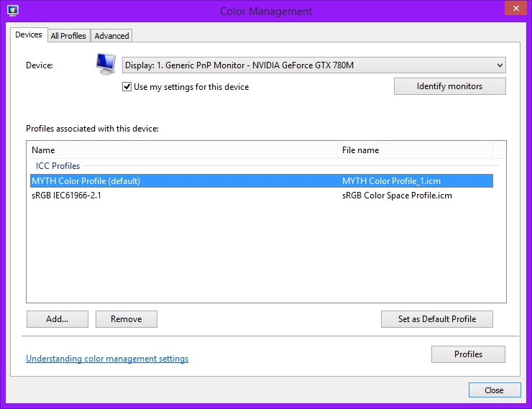Switch to the All Profiles tab
Screen dimensions: 532x409
[68, 36]
